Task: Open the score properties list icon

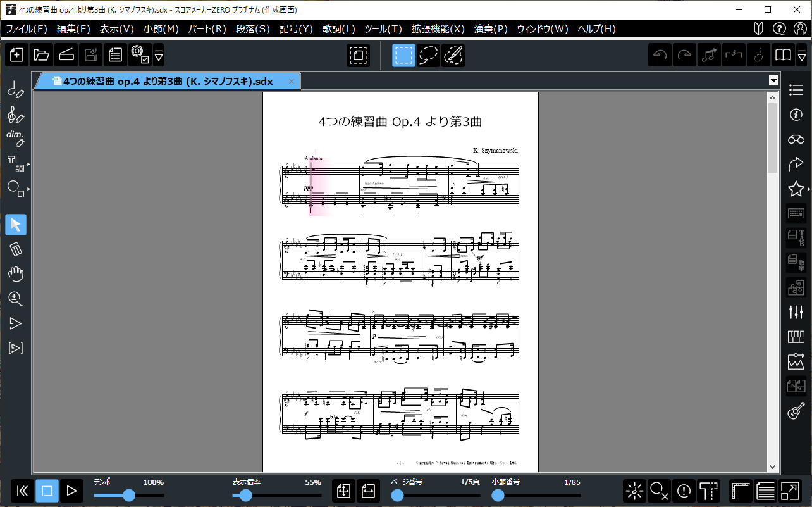Action: click(x=116, y=56)
